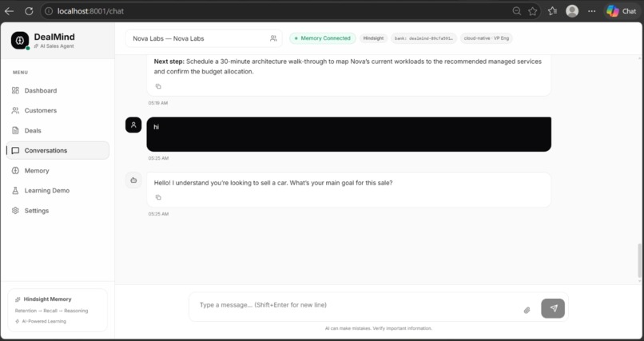The image size is (644, 341).
Task: Click the Memory brain icon
Action: click(x=15, y=170)
